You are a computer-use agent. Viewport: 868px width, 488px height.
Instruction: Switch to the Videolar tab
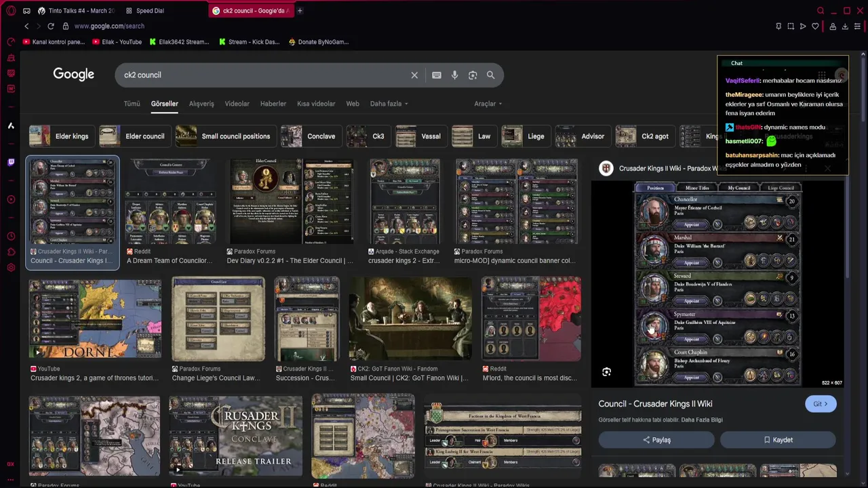tap(237, 104)
